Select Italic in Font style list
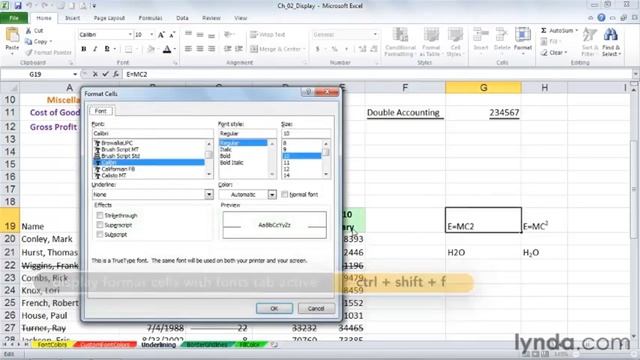 [226, 149]
